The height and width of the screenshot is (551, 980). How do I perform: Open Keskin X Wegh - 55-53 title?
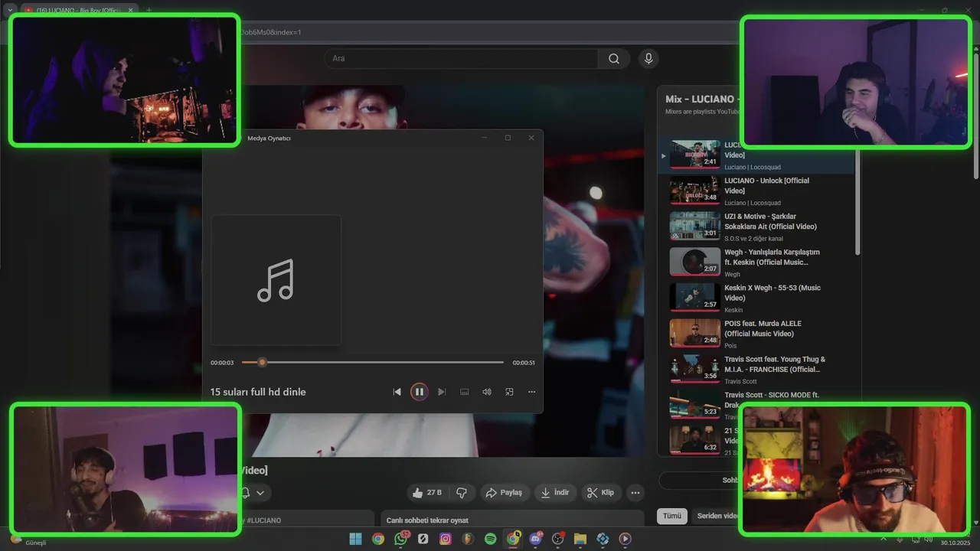click(772, 292)
